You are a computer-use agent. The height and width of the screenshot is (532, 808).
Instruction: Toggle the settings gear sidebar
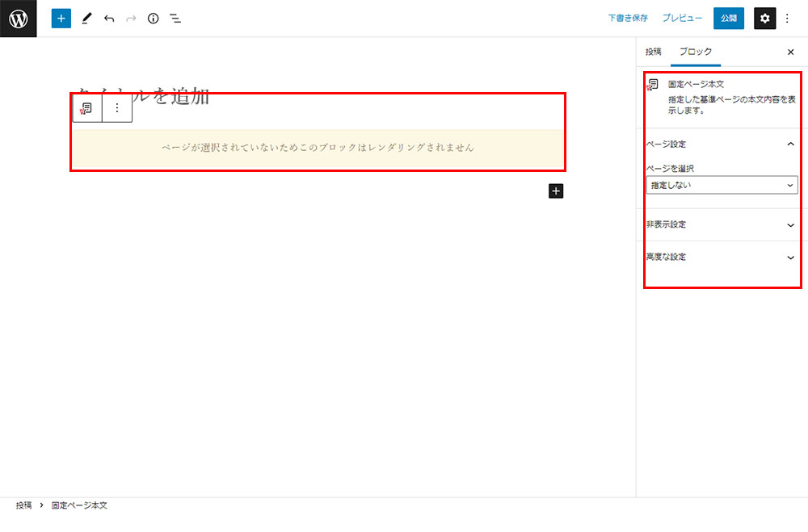764,19
